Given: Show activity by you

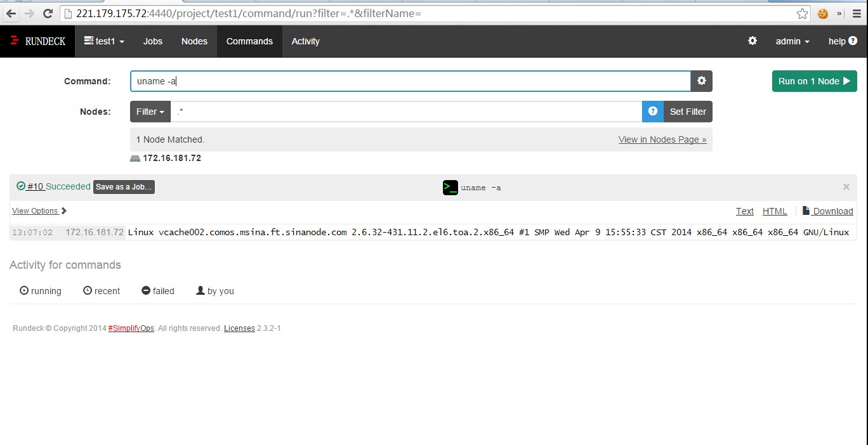Looking at the screenshot, I should tap(215, 291).
